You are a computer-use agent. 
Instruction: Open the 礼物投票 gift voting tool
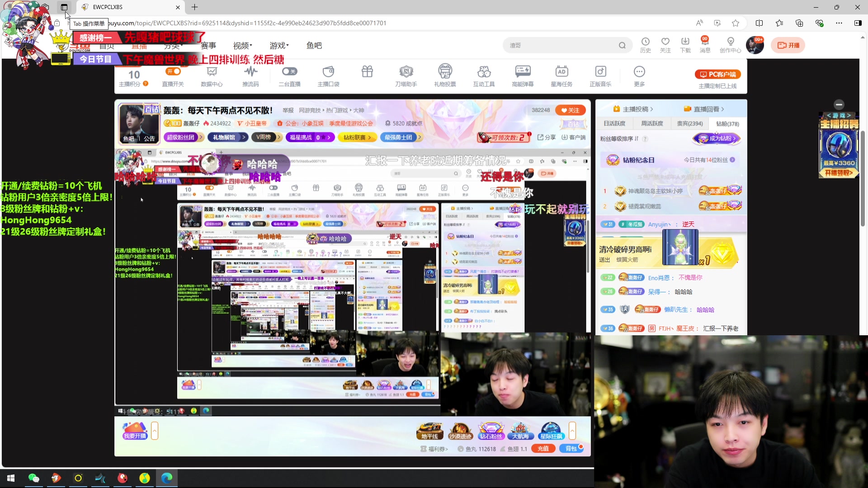[x=445, y=76]
